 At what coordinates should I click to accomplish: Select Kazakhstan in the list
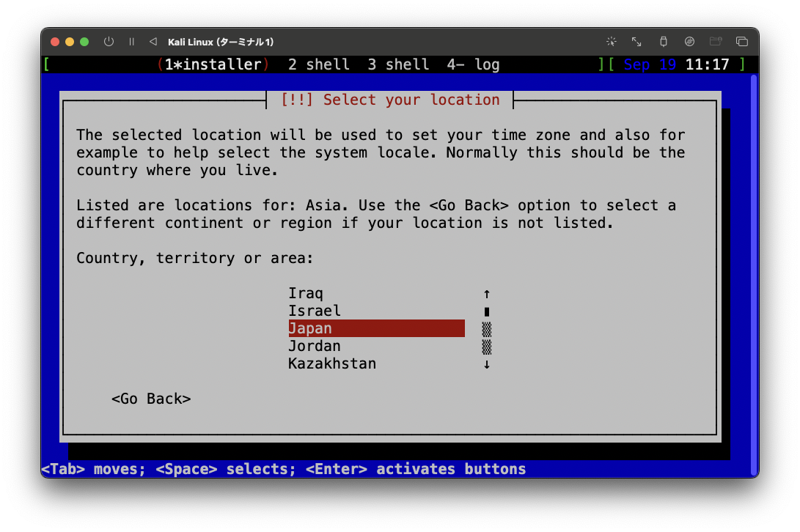click(331, 363)
